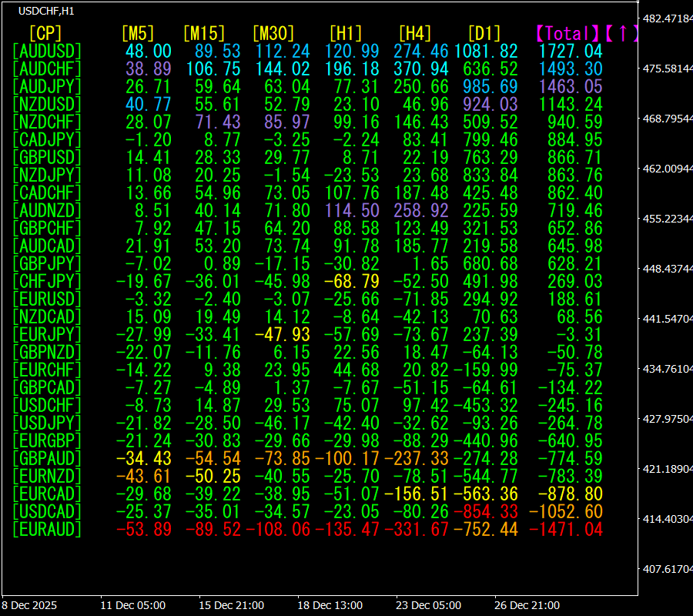Click AUDUSD D1 value 1081.82
The image size is (693, 616).
pyautogui.click(x=486, y=52)
